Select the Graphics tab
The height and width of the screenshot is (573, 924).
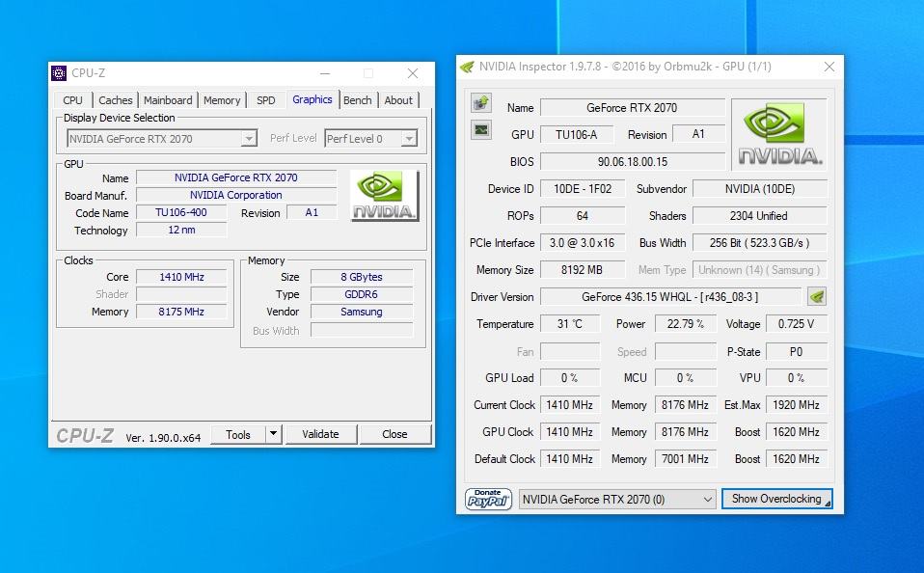pos(313,99)
